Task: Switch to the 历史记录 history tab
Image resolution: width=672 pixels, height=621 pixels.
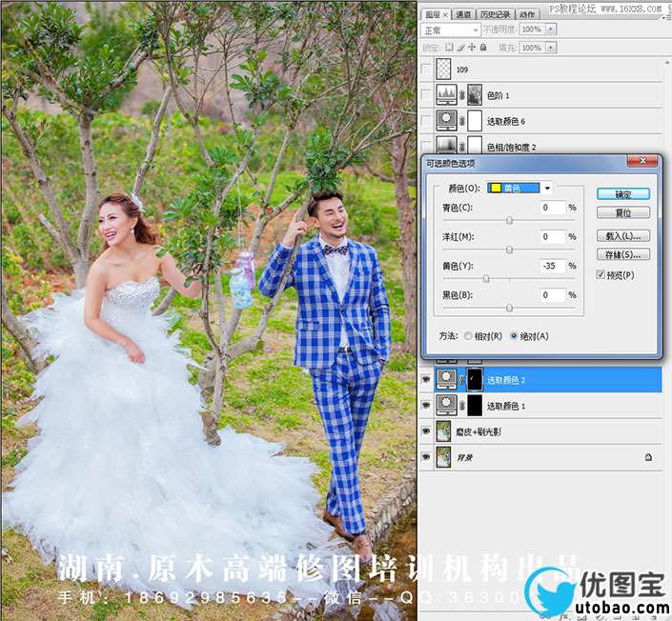Action: pos(495,14)
